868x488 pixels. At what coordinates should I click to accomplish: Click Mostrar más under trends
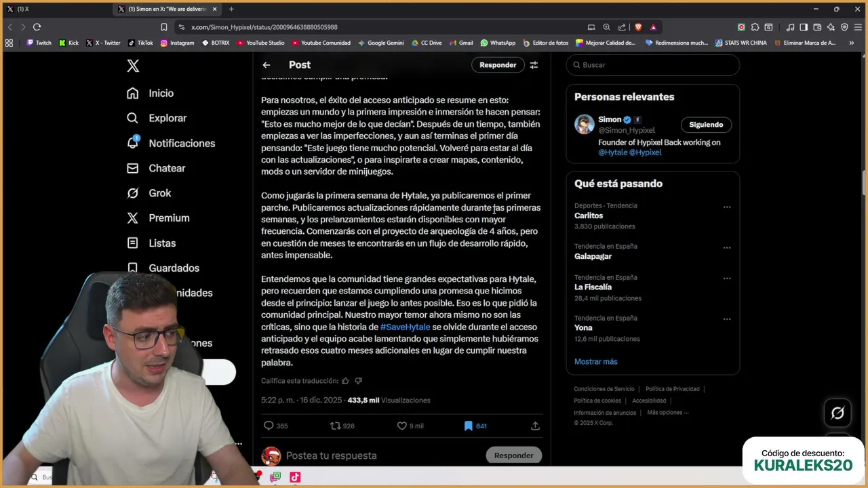click(596, 362)
